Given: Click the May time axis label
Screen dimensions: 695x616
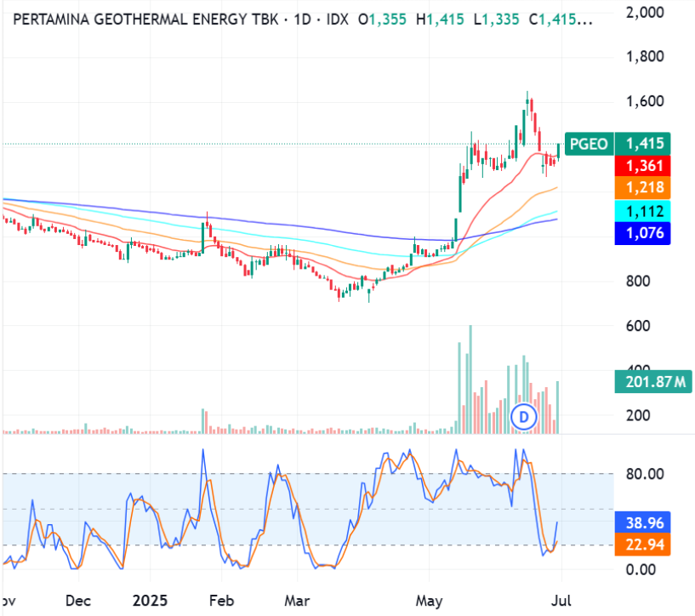Looking at the screenshot, I should tap(429, 602).
